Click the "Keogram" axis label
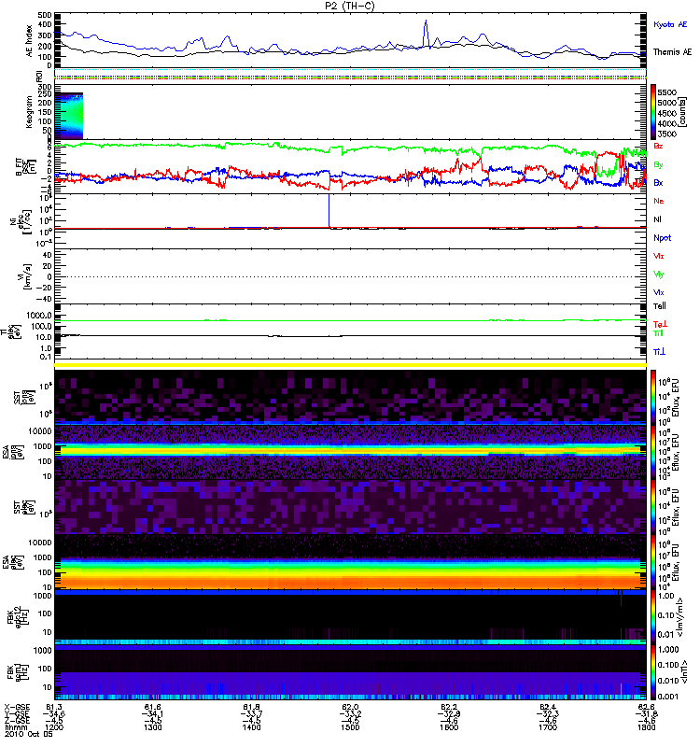The image size is (700, 747). coord(30,112)
